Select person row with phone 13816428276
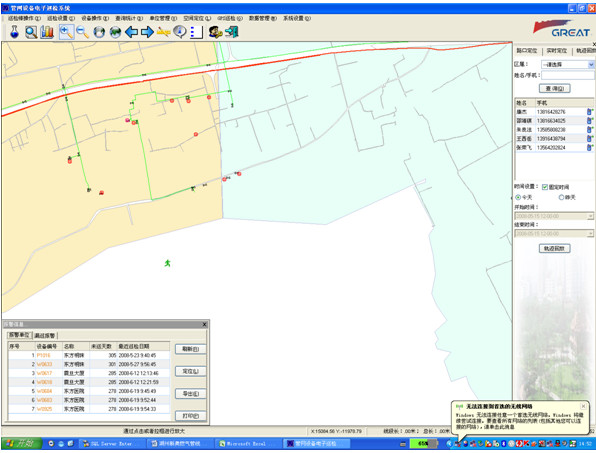Image resolution: width=596 pixels, height=453 pixels. point(554,112)
